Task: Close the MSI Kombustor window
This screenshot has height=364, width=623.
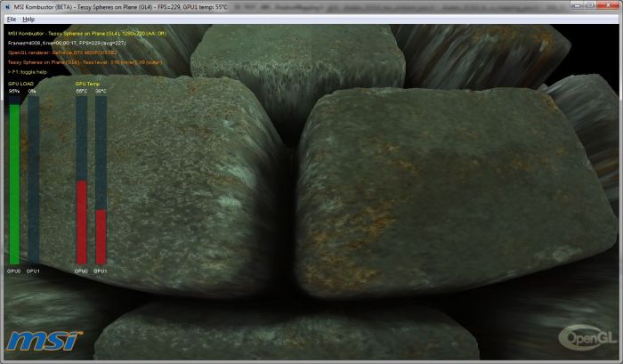Action: [x=608, y=4]
